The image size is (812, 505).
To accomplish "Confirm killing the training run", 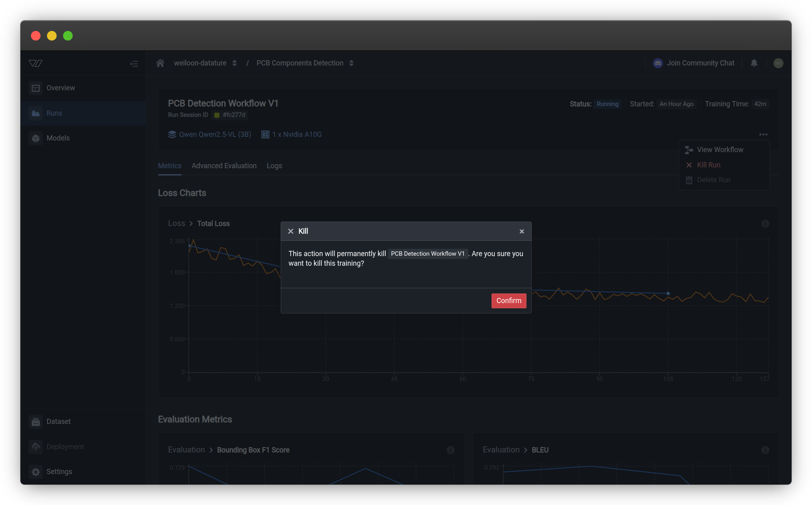I will [508, 301].
